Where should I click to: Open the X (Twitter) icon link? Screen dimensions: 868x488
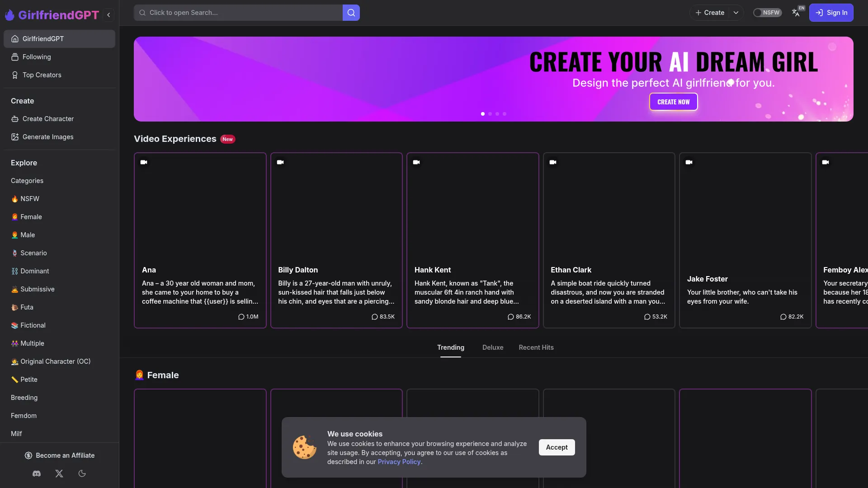click(x=59, y=474)
